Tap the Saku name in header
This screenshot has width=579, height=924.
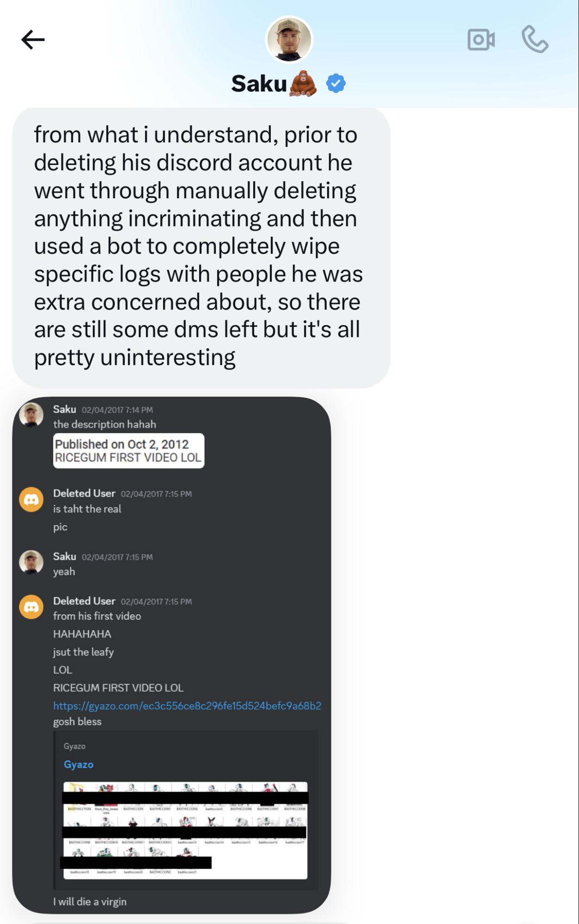[259, 84]
